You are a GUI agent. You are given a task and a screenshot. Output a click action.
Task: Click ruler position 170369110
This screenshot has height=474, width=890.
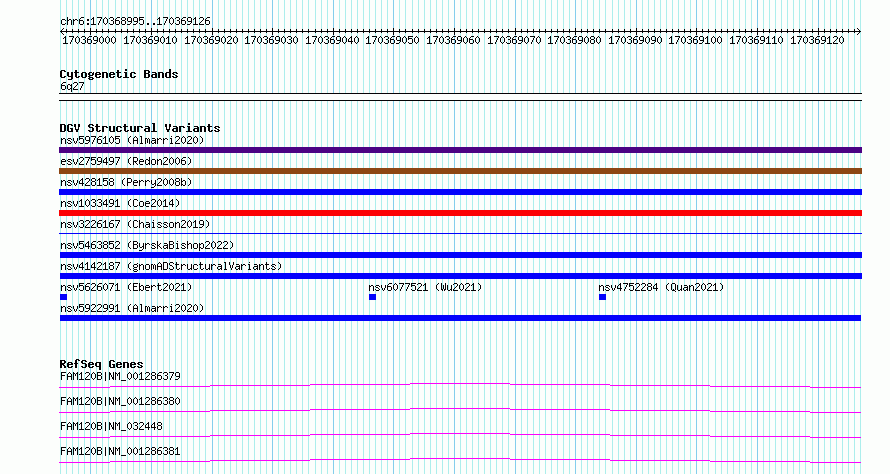756,40
